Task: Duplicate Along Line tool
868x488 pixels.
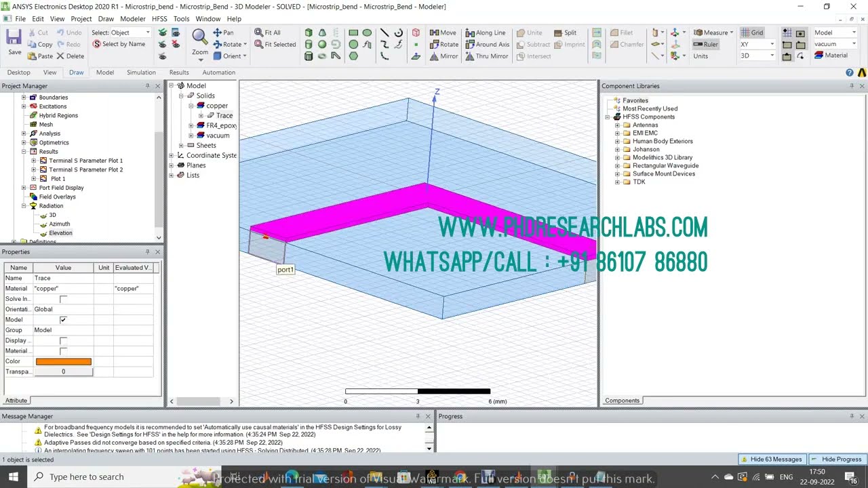Action: pos(485,33)
